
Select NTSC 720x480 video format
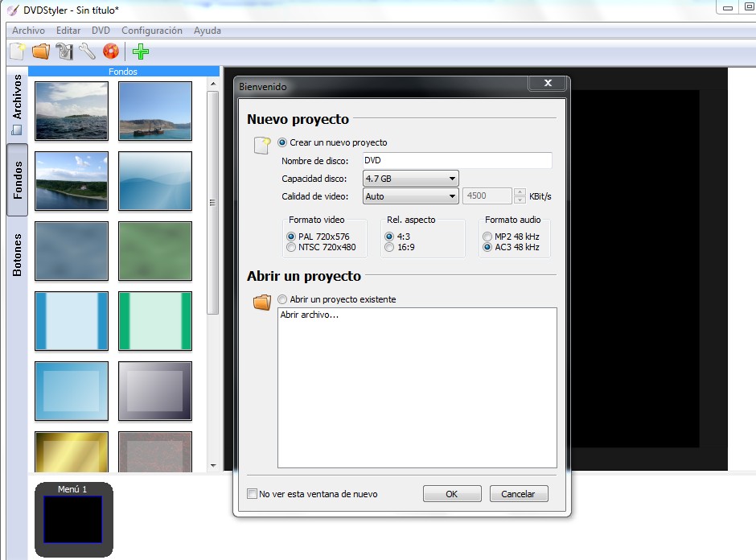point(290,247)
